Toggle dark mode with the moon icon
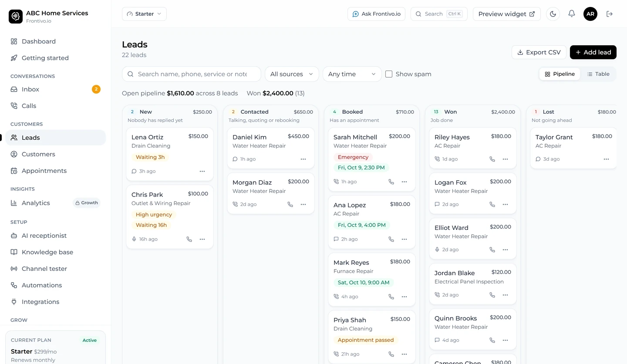This screenshot has height=364, width=627. coord(553,14)
